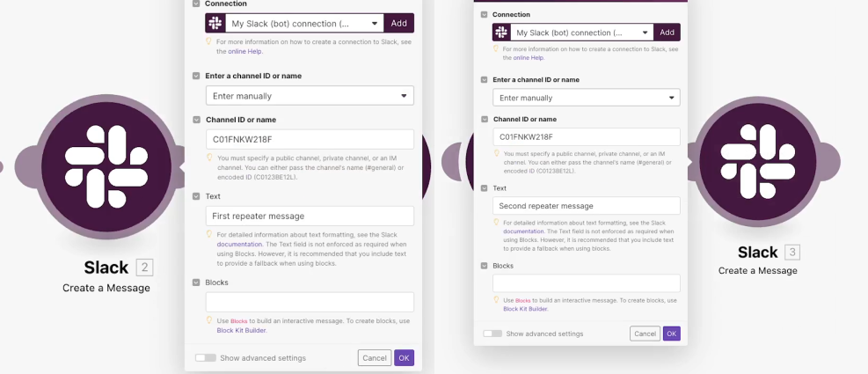
Task: Click 'Second repeater message' text field
Action: 587,206
